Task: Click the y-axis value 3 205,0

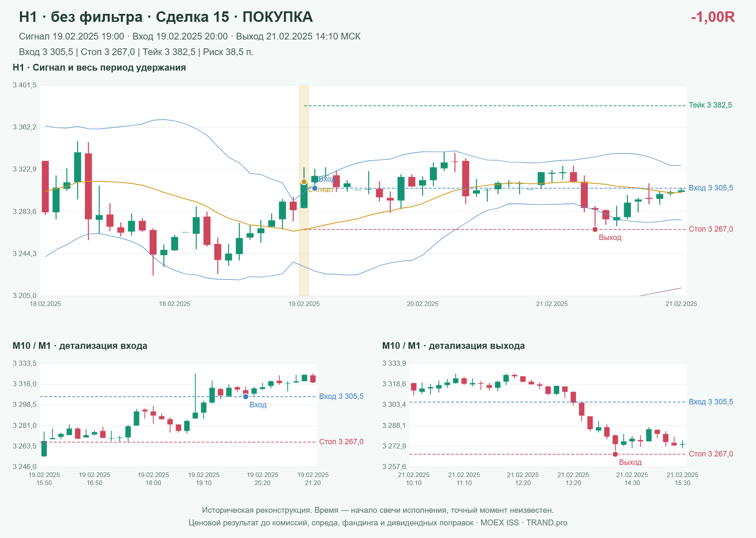Action: (x=25, y=296)
